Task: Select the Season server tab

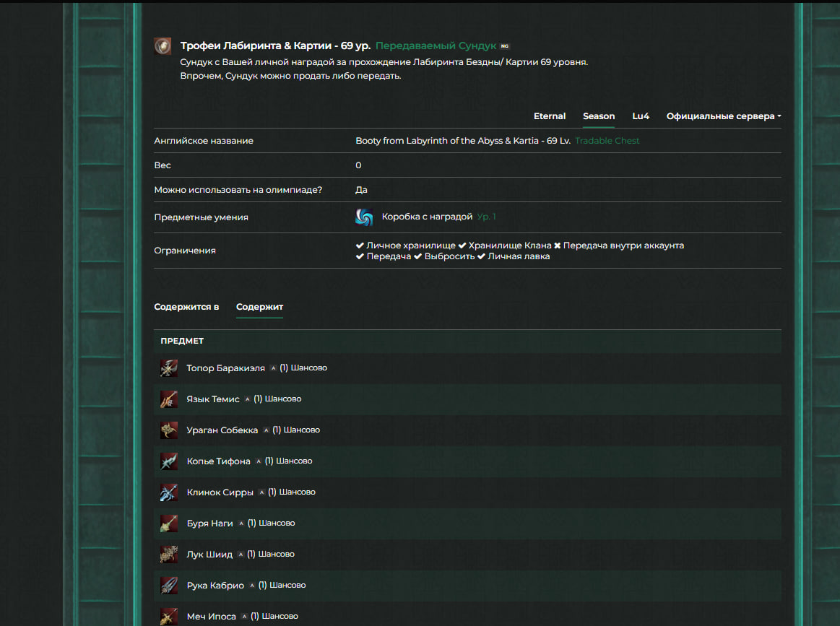Action: 599,116
